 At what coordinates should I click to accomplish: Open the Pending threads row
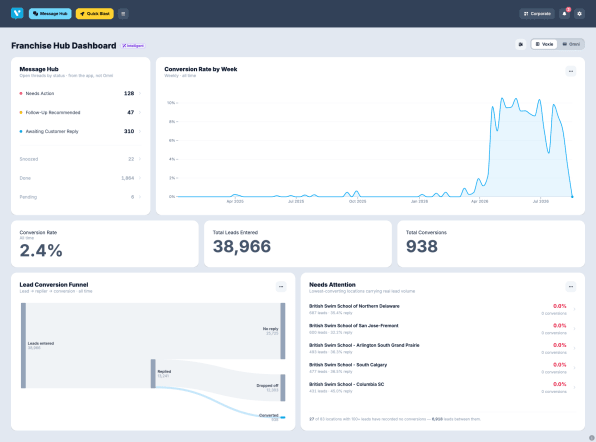81,197
